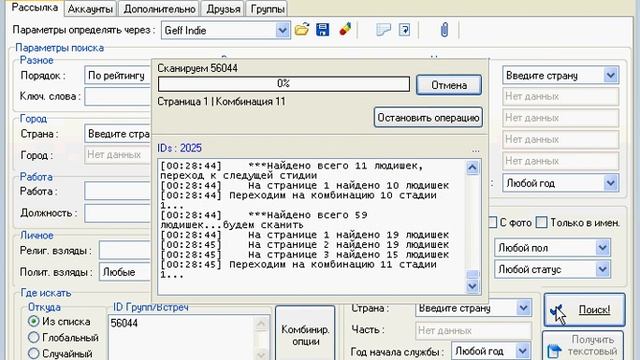Click the IDs : 2025 label
The height and width of the screenshot is (360, 640).
point(180,148)
